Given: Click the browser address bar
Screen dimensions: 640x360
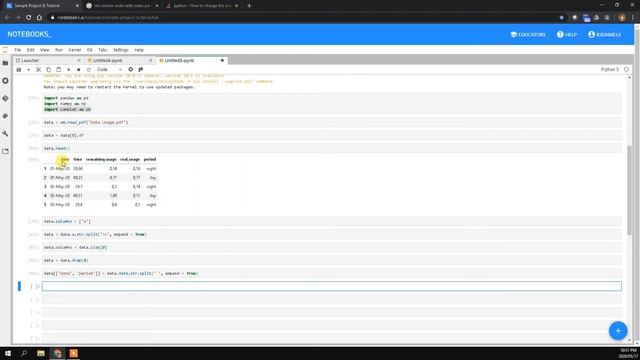Looking at the screenshot, I should click(x=302, y=18).
